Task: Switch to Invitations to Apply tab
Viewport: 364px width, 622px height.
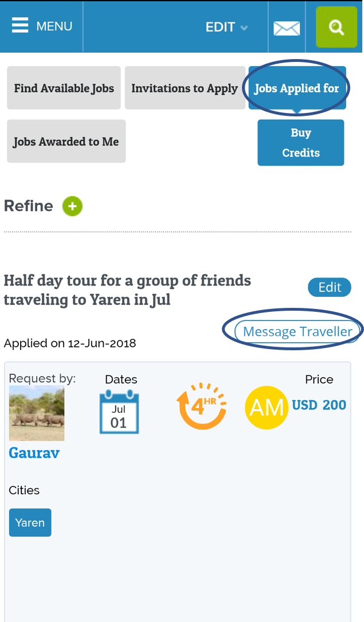Action: (184, 88)
